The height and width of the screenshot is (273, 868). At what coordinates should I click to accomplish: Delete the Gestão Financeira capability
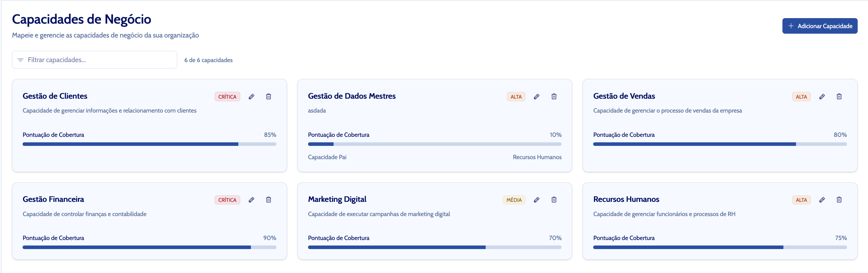(x=269, y=200)
